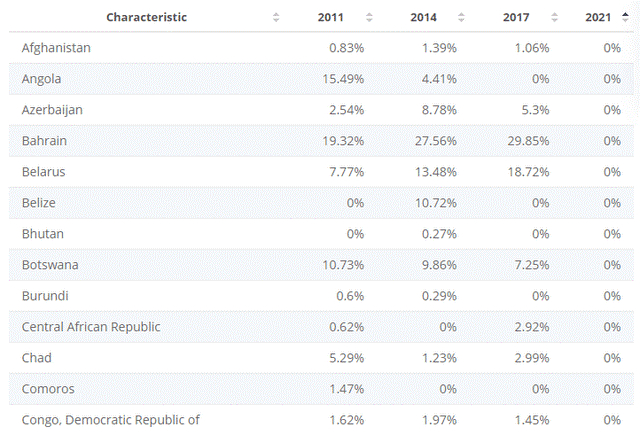Click the sort arrows next to 2011
Image resolution: width=640 pixels, height=435 pixels.
[x=369, y=17]
